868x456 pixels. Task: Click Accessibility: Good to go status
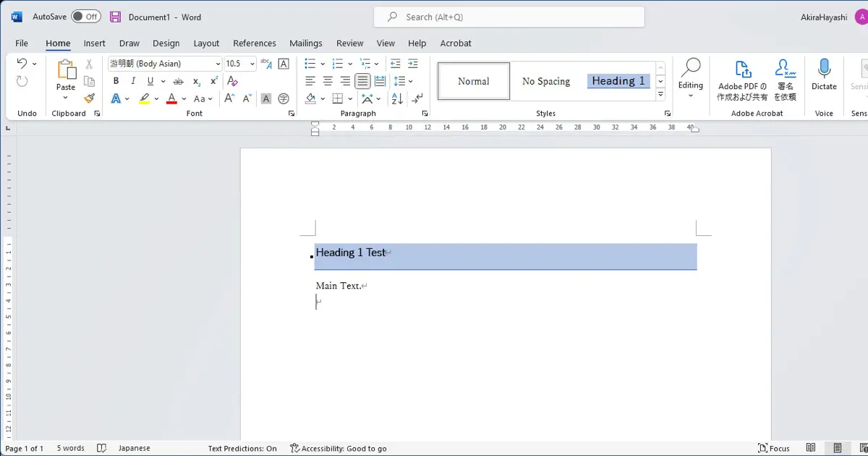click(x=339, y=449)
